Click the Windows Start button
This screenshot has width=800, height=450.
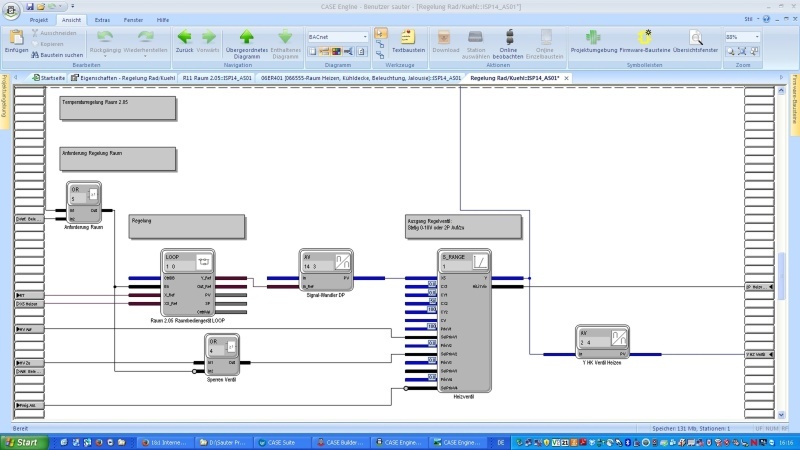click(24, 442)
